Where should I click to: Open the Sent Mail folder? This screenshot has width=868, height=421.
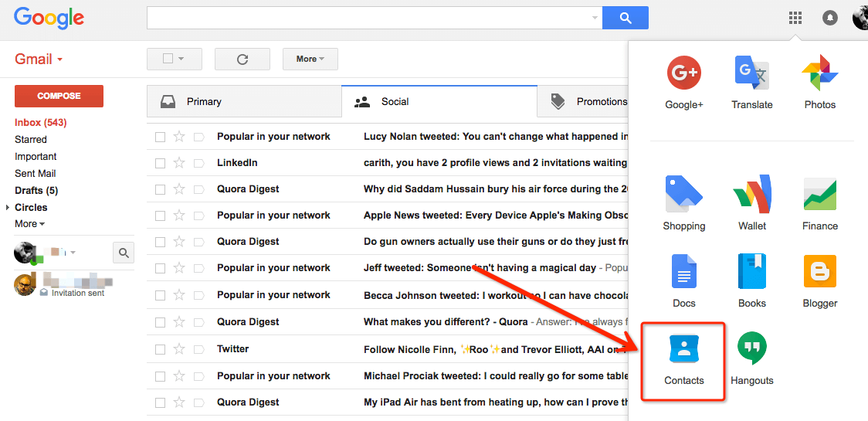35,173
